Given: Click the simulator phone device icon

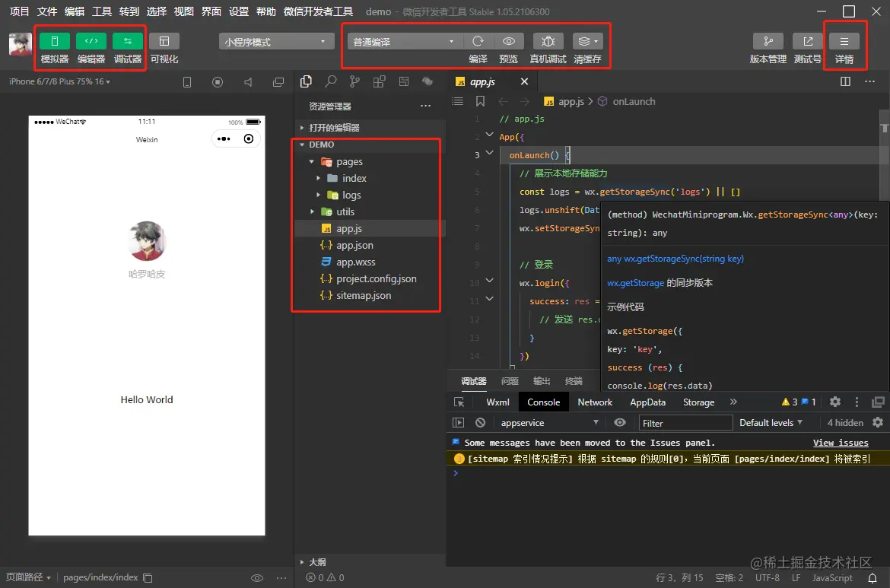Looking at the screenshot, I should (x=186, y=82).
